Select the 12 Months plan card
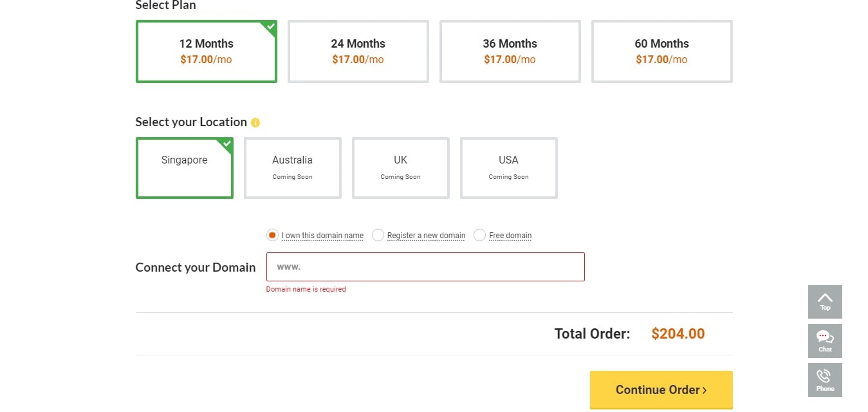The image size is (868, 412). [x=207, y=51]
